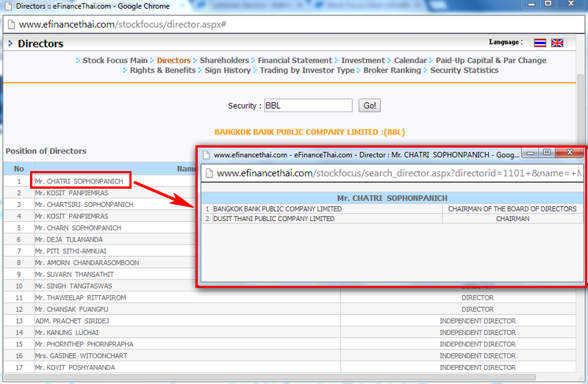Image resolution: width=588 pixels, height=384 pixels.
Task: Open the Calendar section
Action: point(410,60)
